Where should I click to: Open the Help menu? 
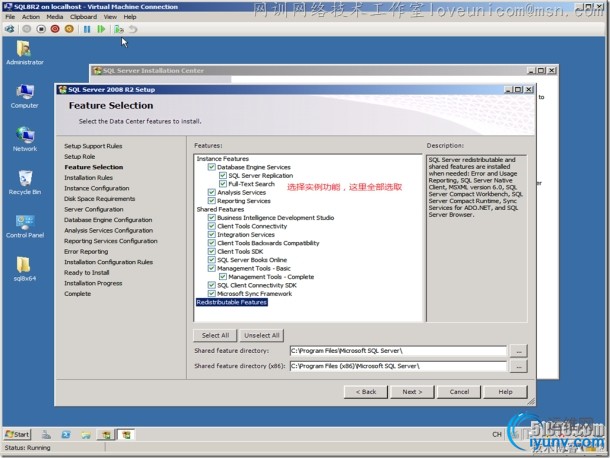(130, 17)
